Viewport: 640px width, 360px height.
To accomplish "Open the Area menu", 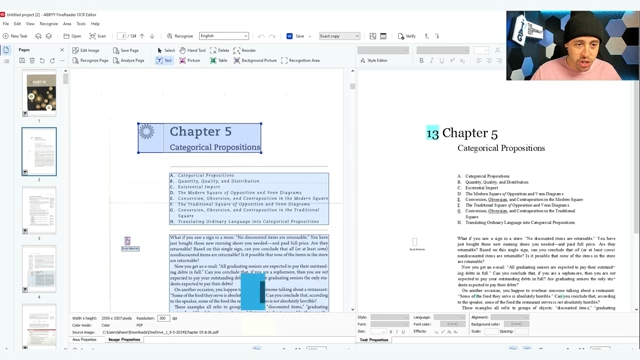I will (67, 24).
